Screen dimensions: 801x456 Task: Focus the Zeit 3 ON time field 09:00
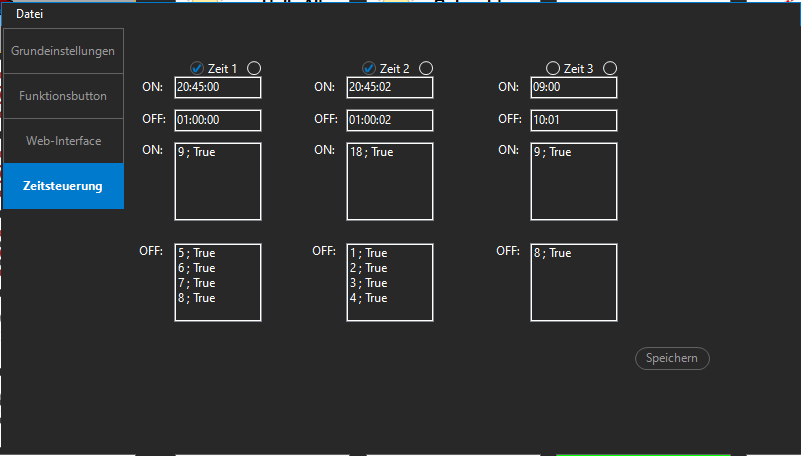573,88
